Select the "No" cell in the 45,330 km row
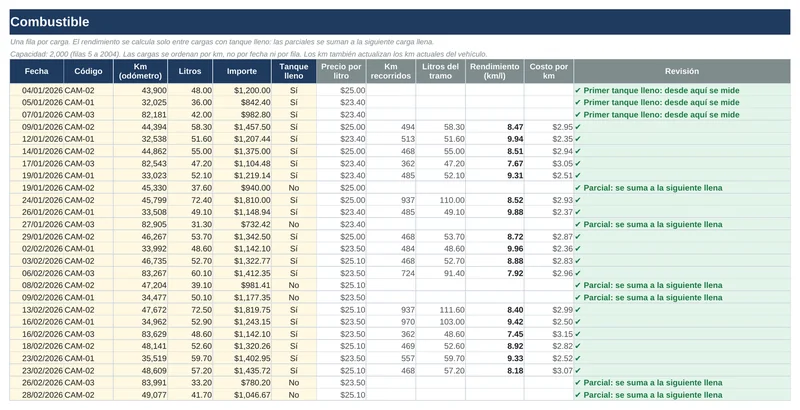The width and height of the screenshot is (800, 410). pyautogui.click(x=294, y=188)
